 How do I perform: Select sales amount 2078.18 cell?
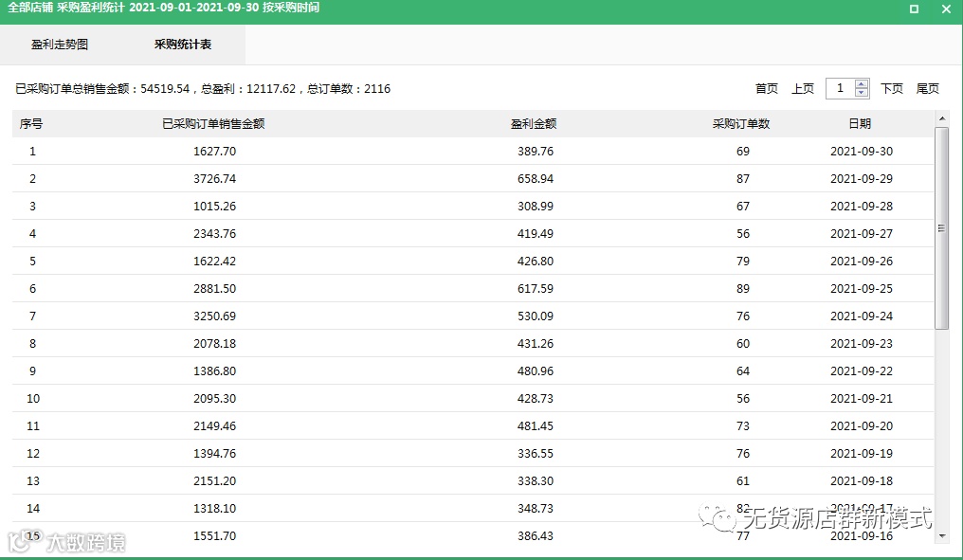(214, 344)
